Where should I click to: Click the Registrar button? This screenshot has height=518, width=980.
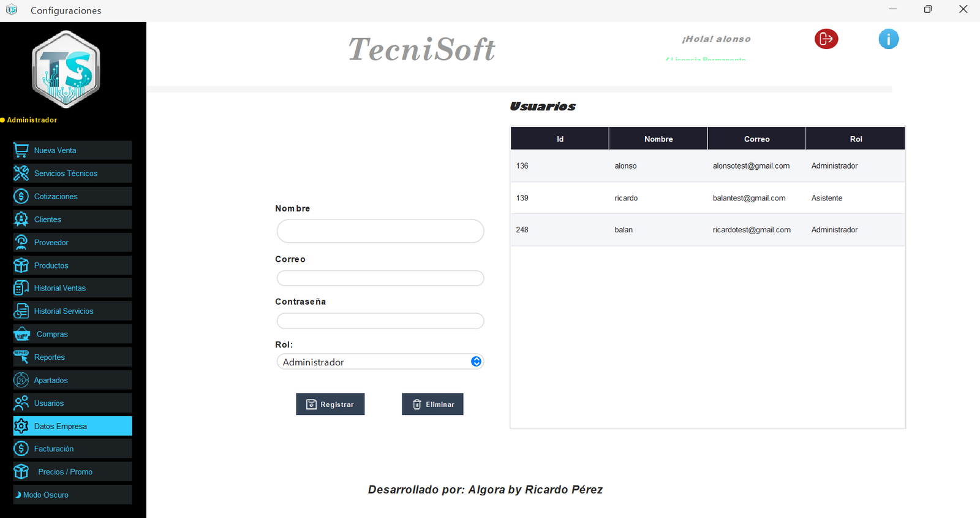point(330,404)
